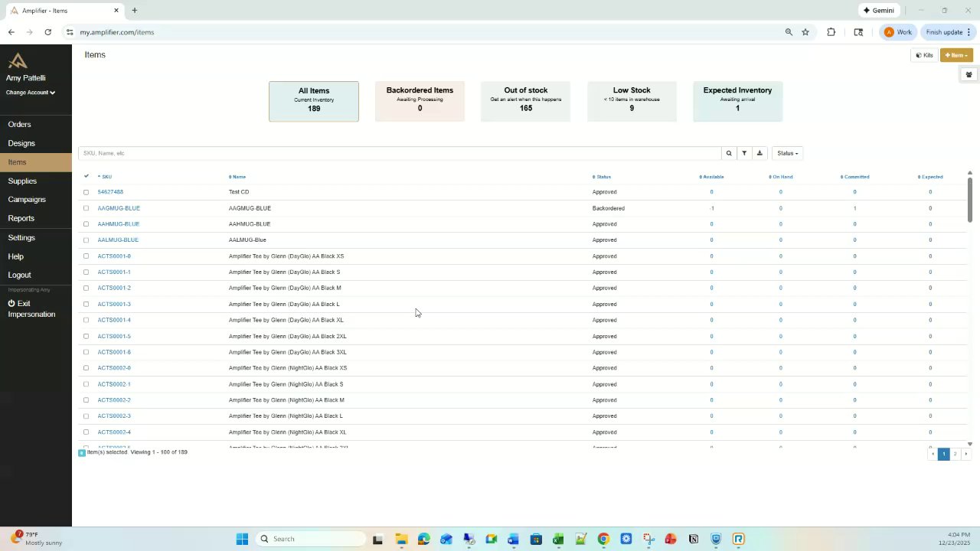Sort table by On Hand column
Viewport: 980px width, 551px height.
[781, 177]
